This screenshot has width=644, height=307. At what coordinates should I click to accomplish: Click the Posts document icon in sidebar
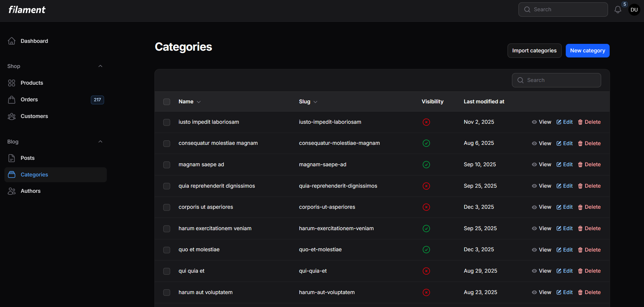(x=12, y=158)
